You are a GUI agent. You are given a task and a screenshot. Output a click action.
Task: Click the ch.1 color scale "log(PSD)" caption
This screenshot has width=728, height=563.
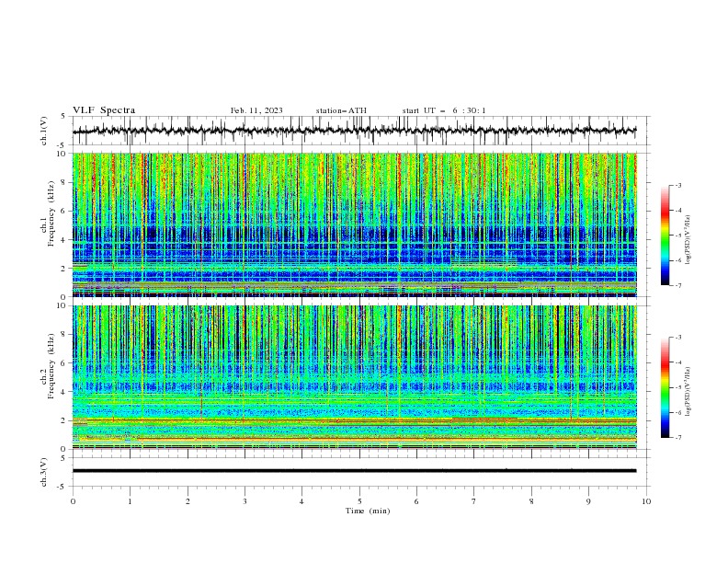pyautogui.click(x=688, y=240)
